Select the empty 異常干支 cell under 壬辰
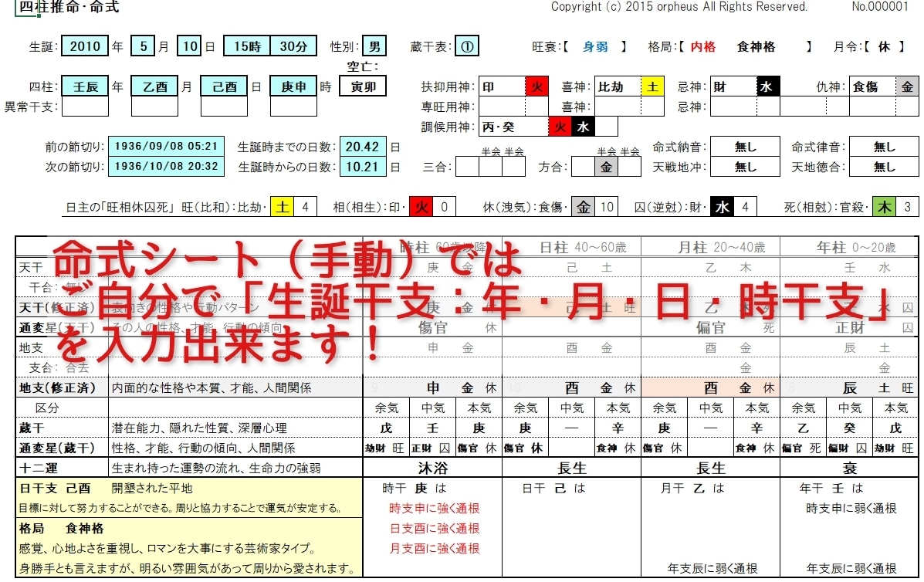 [x=85, y=107]
